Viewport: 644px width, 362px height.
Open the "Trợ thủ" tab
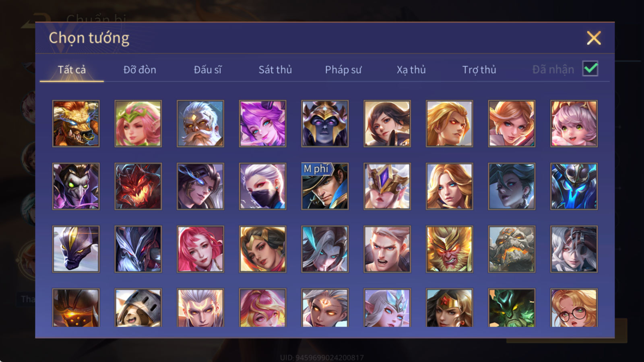pyautogui.click(x=479, y=70)
